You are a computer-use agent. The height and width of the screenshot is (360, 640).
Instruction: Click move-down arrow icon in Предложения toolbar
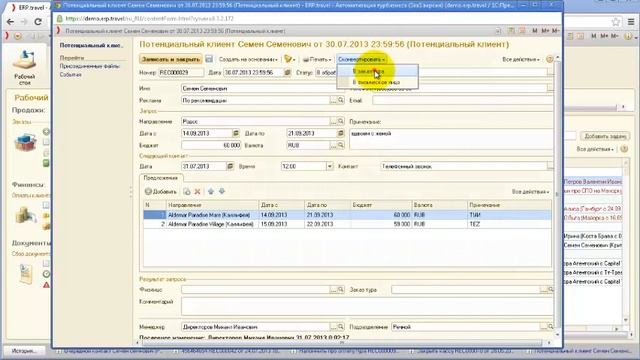pos(222,191)
